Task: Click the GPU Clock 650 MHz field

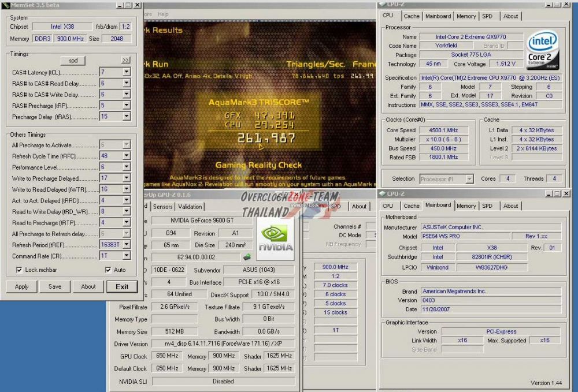Action: [167, 356]
